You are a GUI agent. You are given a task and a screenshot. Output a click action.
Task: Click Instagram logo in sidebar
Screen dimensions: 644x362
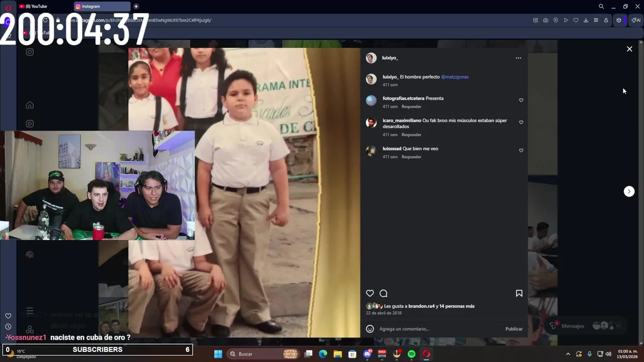30,52
